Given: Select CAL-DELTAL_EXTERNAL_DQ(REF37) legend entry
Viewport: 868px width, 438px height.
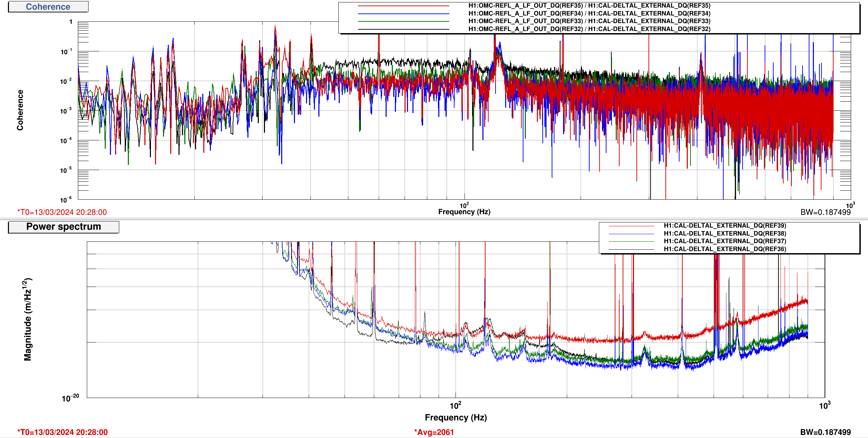Looking at the screenshot, I should click(725, 241).
